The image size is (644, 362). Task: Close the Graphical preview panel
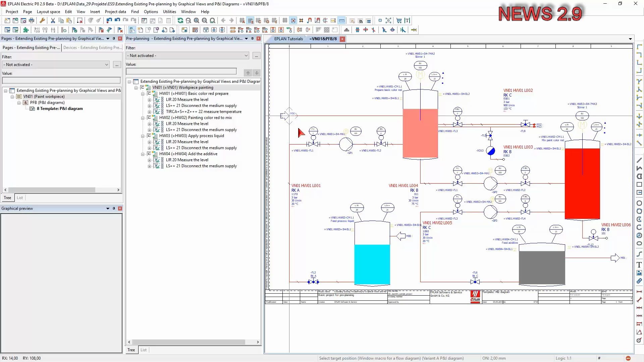[120, 208]
